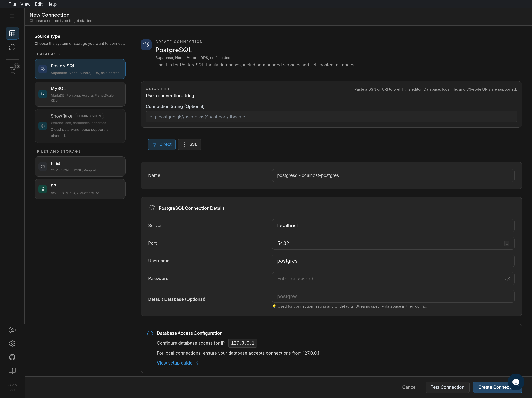Open the Edit menu

click(38, 4)
